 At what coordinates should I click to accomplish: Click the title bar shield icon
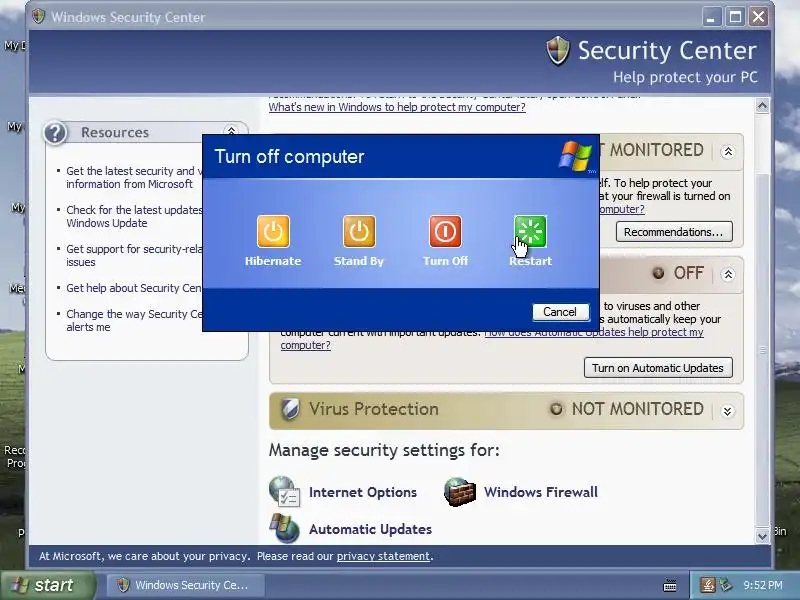coord(38,16)
